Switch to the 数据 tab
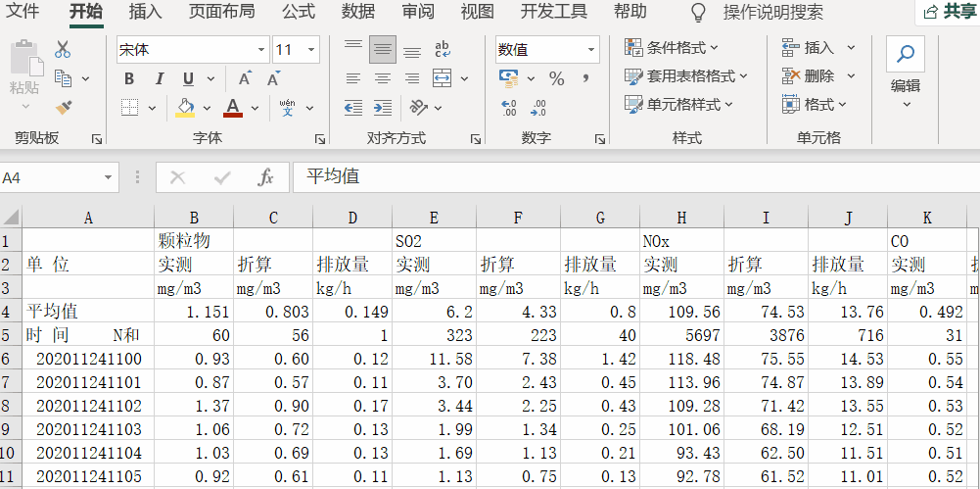Image resolution: width=980 pixels, height=489 pixels. [x=358, y=11]
